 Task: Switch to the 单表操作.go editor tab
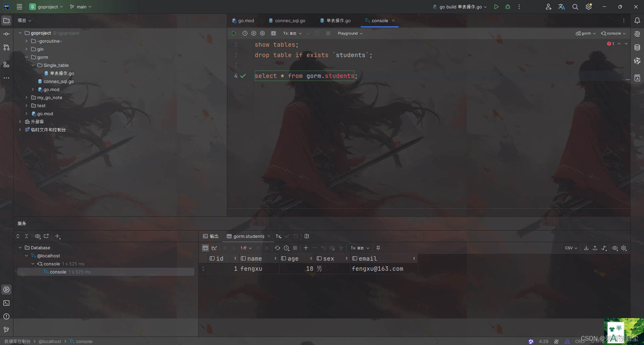pos(335,20)
